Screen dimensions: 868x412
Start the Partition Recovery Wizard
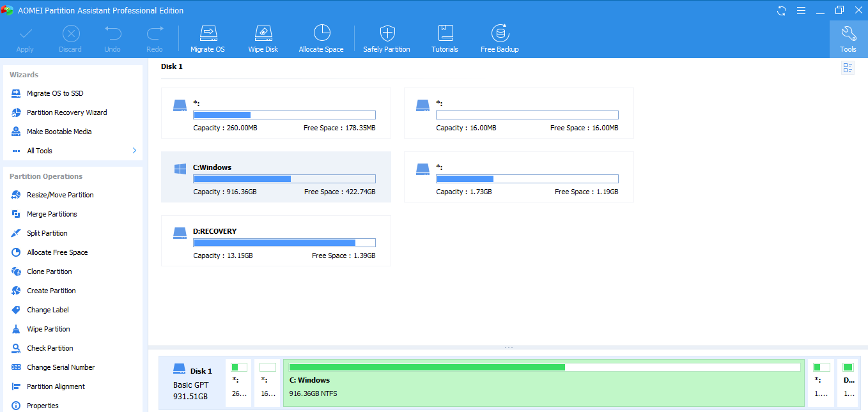(x=66, y=112)
